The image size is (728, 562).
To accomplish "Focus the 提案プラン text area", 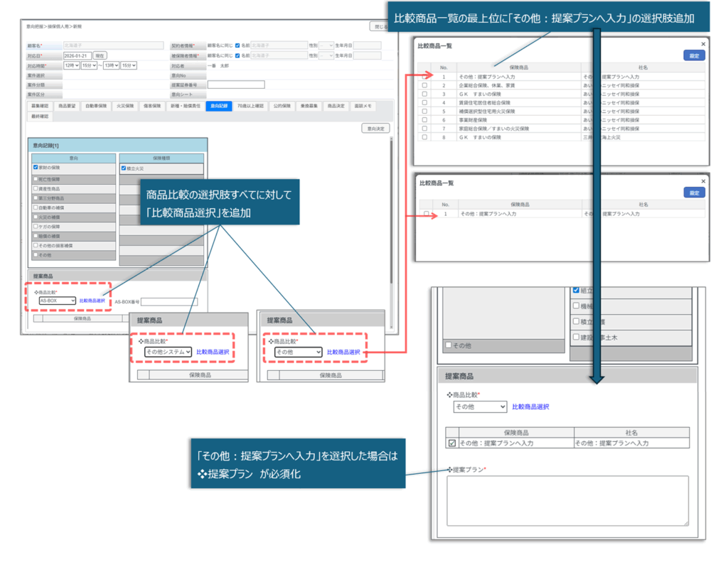I will click(567, 500).
